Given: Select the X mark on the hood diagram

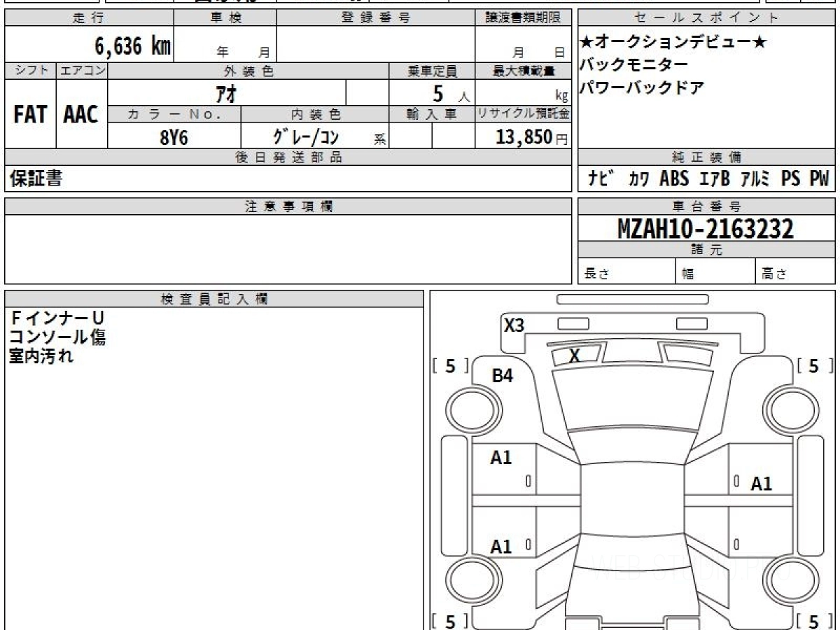Looking at the screenshot, I should 575,356.
